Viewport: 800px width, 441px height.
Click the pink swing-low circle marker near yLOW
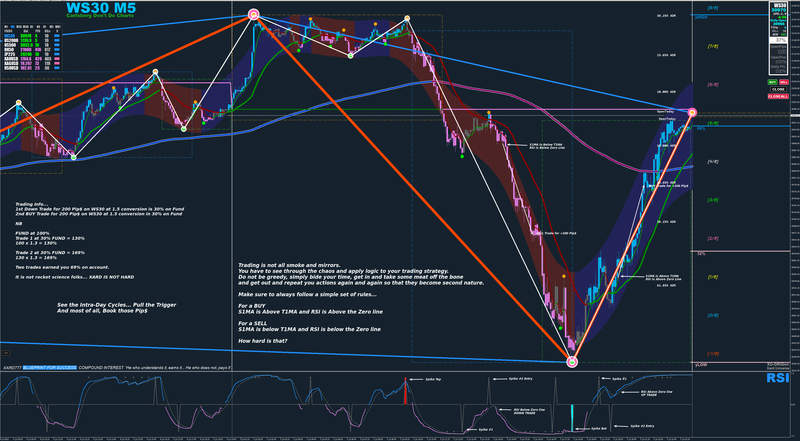click(x=572, y=362)
